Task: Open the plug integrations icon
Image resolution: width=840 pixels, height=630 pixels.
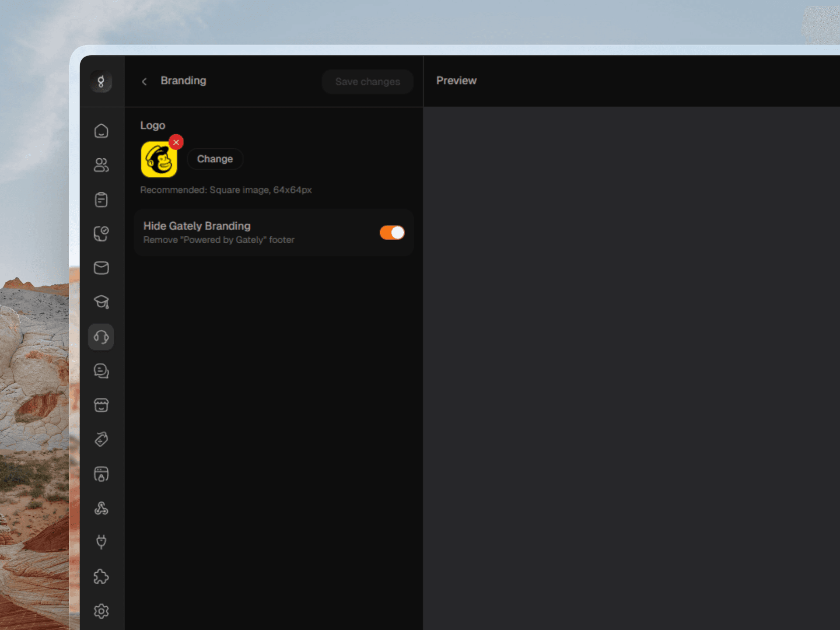Action: click(x=101, y=542)
